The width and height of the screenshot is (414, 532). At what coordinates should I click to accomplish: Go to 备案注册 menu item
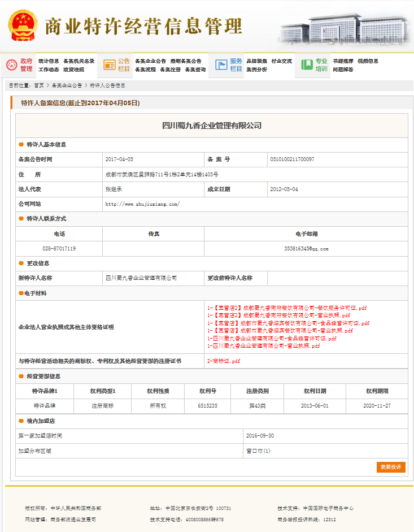pos(170,70)
